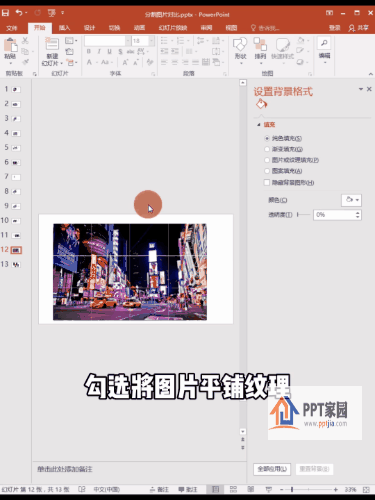The image size is (375, 500).
Task: Open the Transitions ribbon tab
Action: click(x=114, y=28)
